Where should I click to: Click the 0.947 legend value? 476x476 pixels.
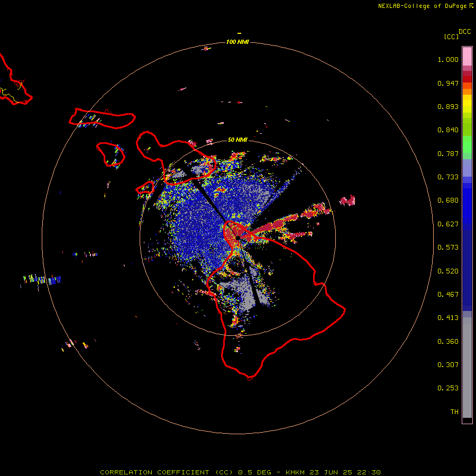pos(448,83)
